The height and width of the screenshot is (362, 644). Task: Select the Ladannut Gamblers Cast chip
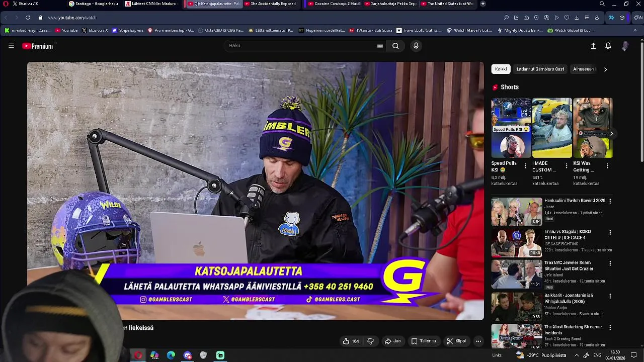tap(540, 69)
